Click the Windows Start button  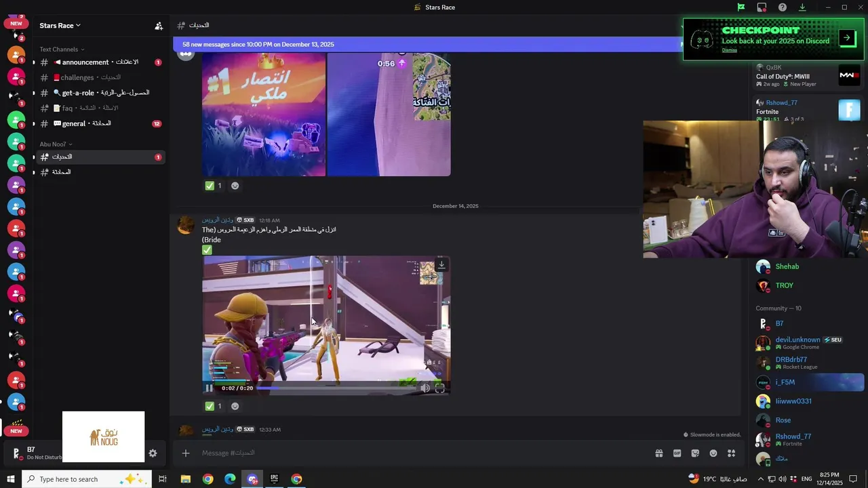[11, 479]
